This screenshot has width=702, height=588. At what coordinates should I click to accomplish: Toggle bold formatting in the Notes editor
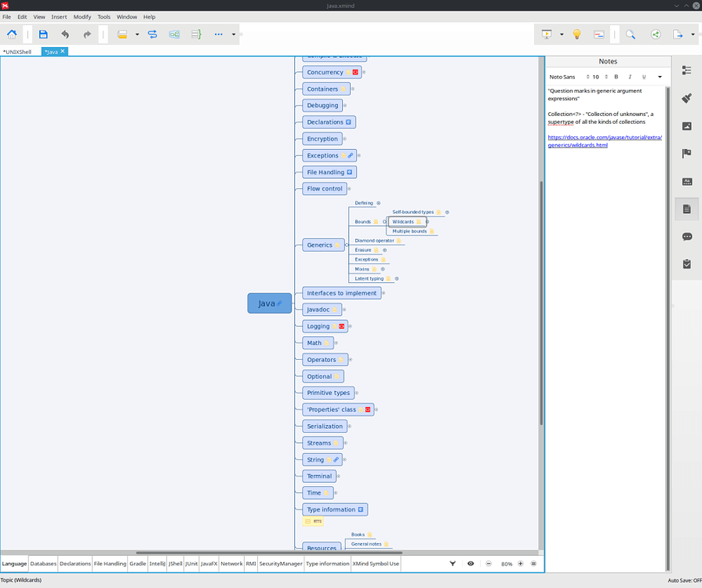pos(617,77)
